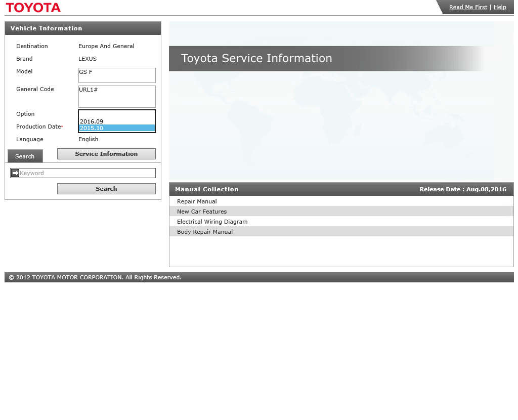Click the Toyota Service Information banner title
This screenshot has height=420, width=518.
[256, 58]
